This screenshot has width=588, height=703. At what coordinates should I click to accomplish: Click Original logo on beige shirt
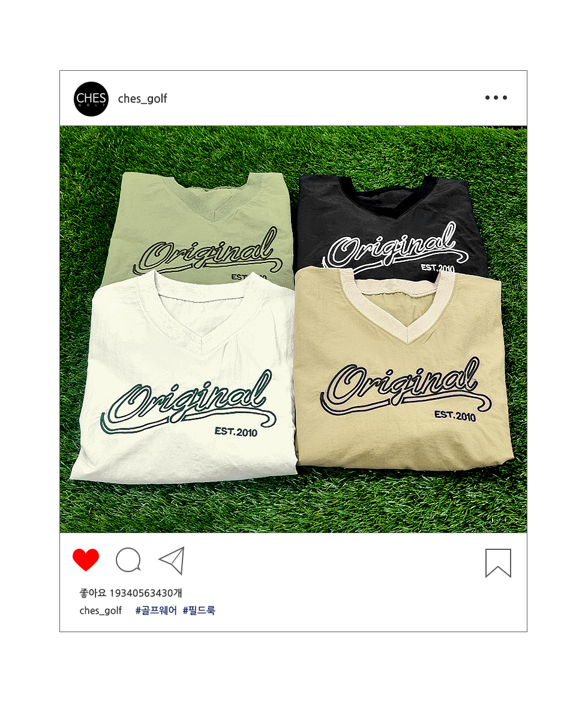(406, 385)
